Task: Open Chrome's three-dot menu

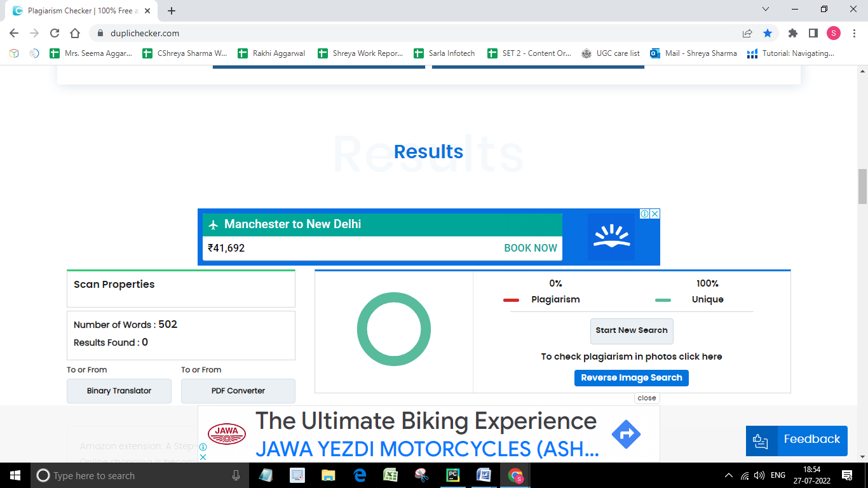Action: point(853,33)
